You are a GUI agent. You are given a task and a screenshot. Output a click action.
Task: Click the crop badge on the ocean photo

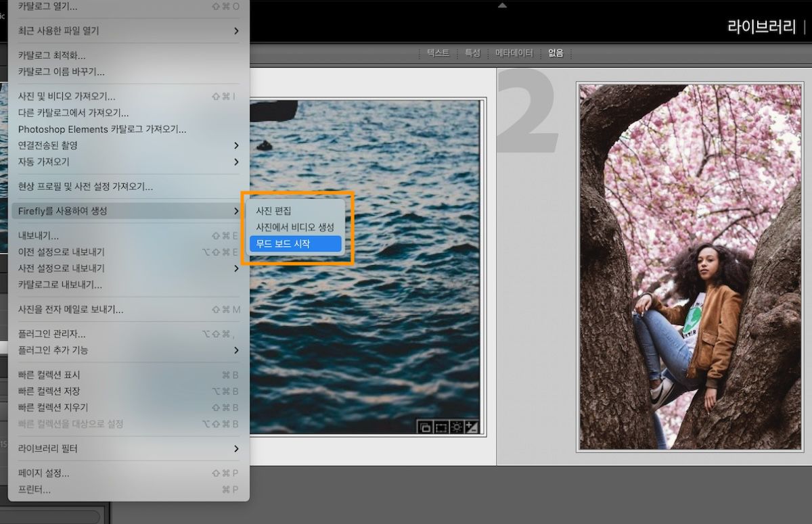pos(440,427)
